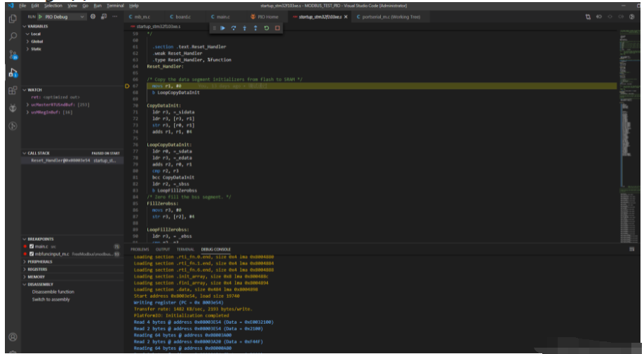Open the Search view in activity bar
This screenshot has height=354, width=644.
point(13,37)
